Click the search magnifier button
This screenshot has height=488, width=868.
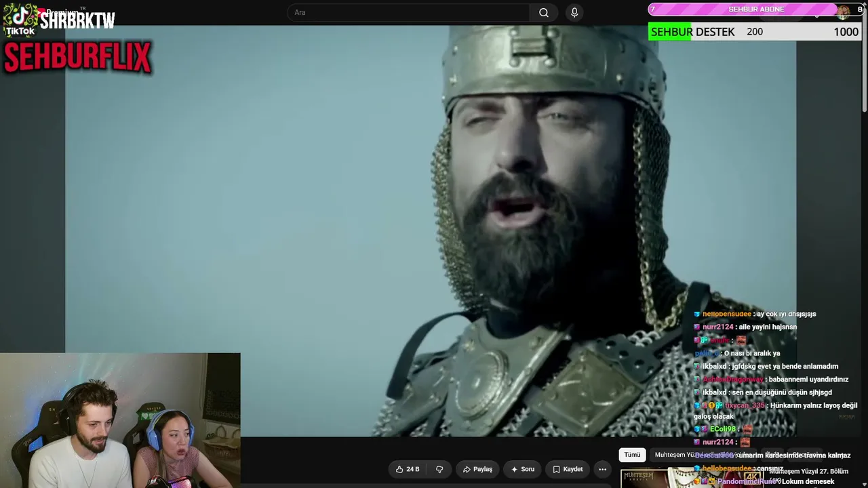click(544, 13)
